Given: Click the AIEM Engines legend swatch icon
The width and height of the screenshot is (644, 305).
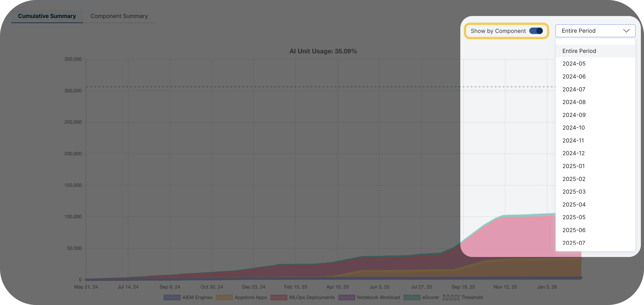Looking at the screenshot, I should coord(171,297).
